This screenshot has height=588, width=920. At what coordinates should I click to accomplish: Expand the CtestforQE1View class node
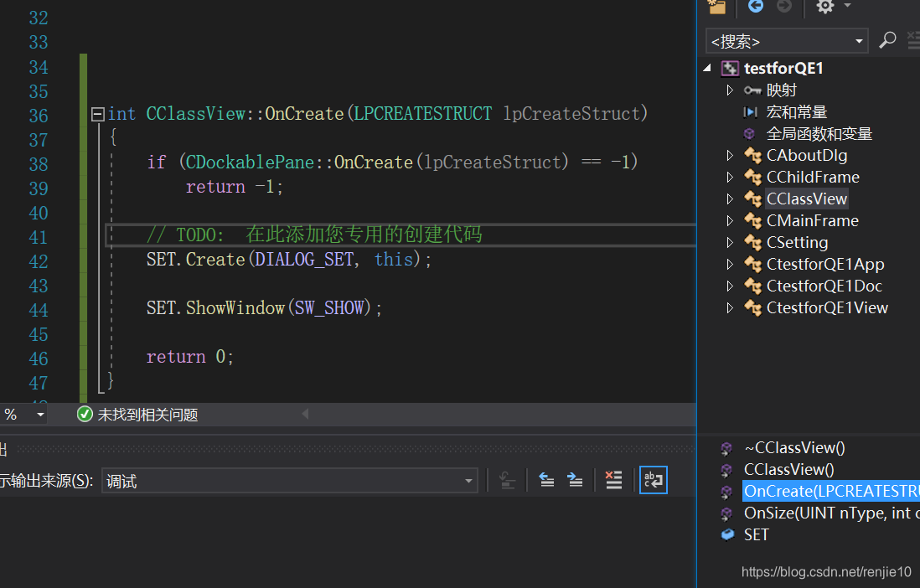click(x=730, y=307)
